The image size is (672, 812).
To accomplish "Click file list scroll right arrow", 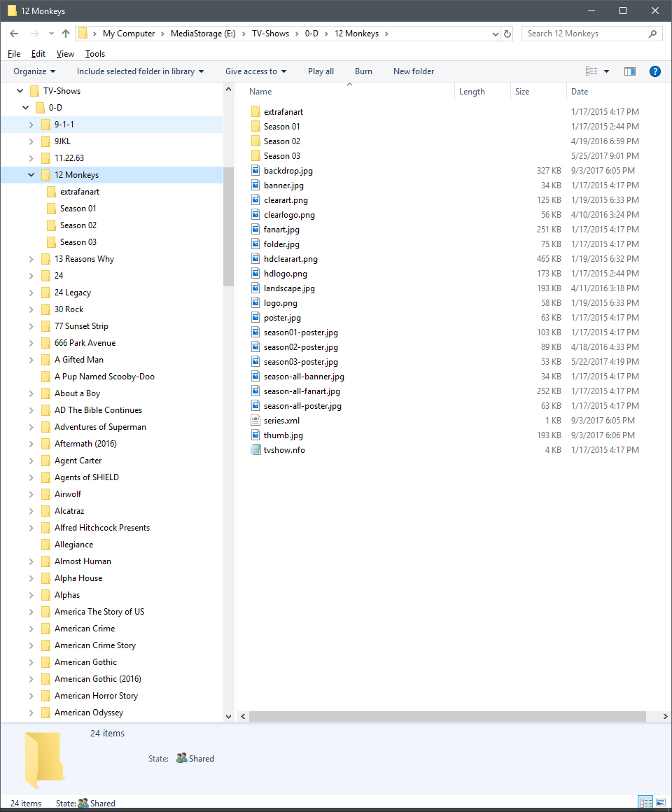I will pos(665,716).
